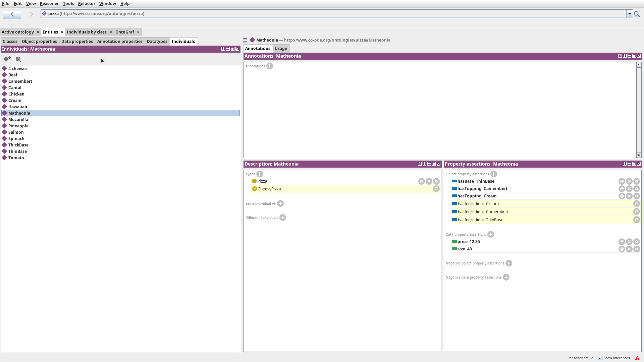The height and width of the screenshot is (362, 644).
Task: Remove the hasBase ThinBase assertion
Action: 629,181
